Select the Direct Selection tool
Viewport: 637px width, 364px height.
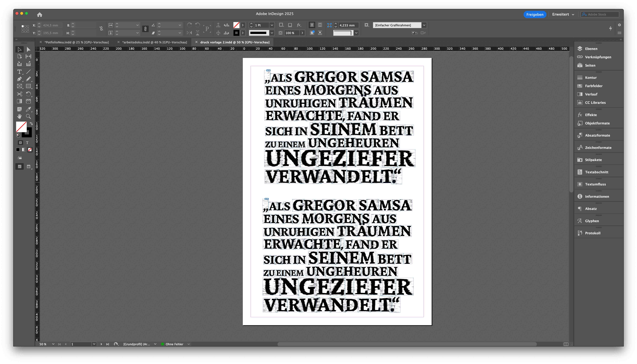[x=28, y=49]
